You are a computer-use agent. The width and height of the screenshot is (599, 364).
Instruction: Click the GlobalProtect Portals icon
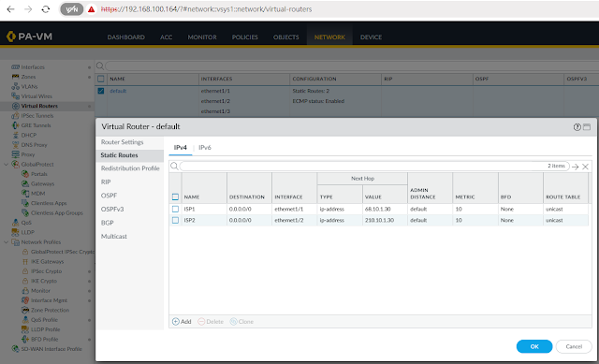pos(25,174)
